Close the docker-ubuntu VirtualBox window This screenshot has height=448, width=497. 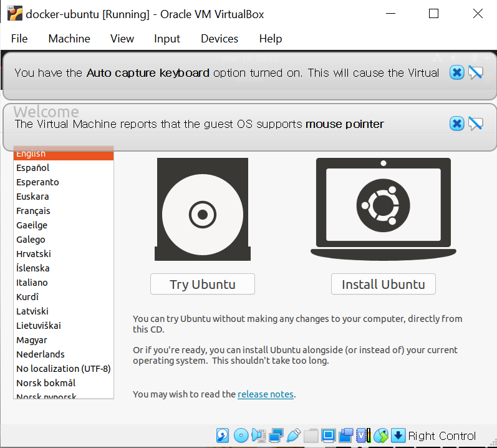coord(478,14)
